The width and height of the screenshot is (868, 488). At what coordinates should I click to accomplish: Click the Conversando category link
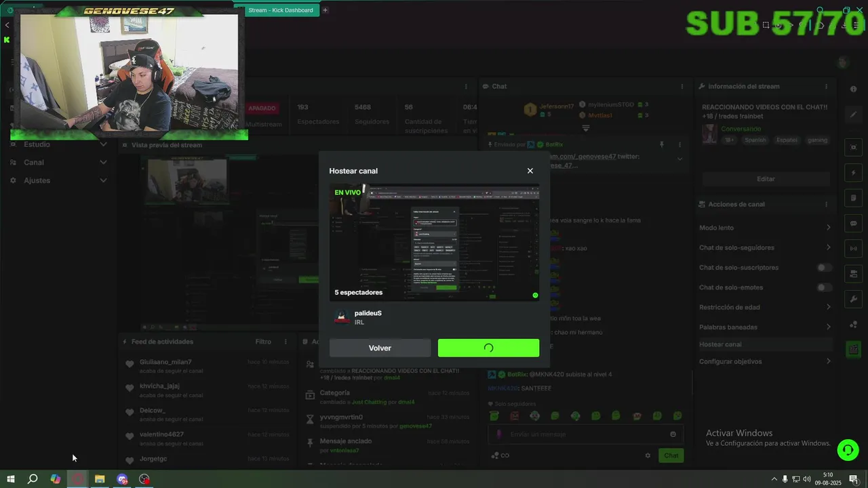[741, 129]
